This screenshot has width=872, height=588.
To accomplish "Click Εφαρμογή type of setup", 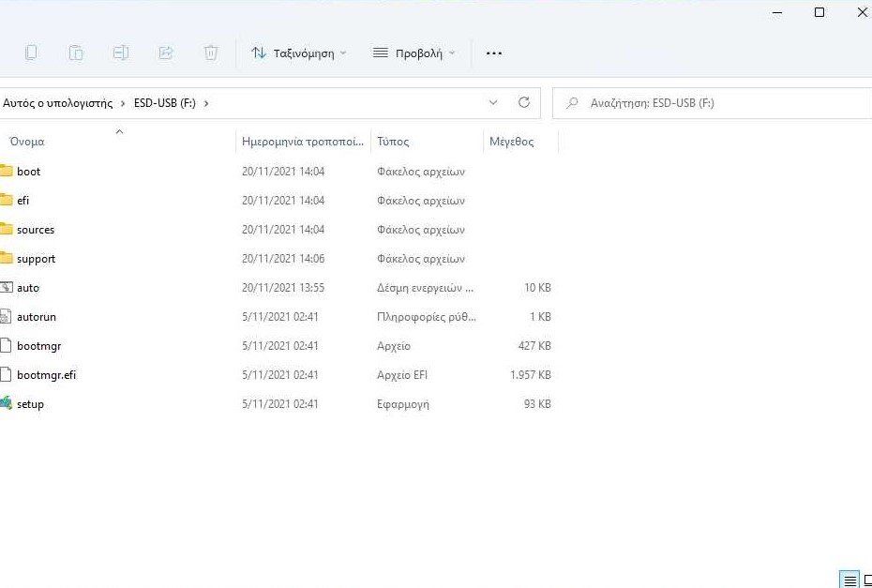I will coord(403,404).
